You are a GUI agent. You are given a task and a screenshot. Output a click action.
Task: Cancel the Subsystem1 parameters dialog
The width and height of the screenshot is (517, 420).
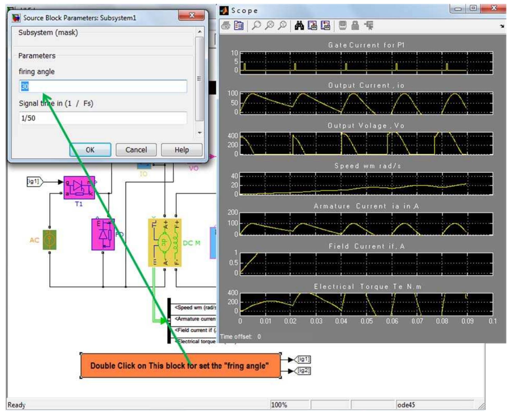click(x=136, y=150)
